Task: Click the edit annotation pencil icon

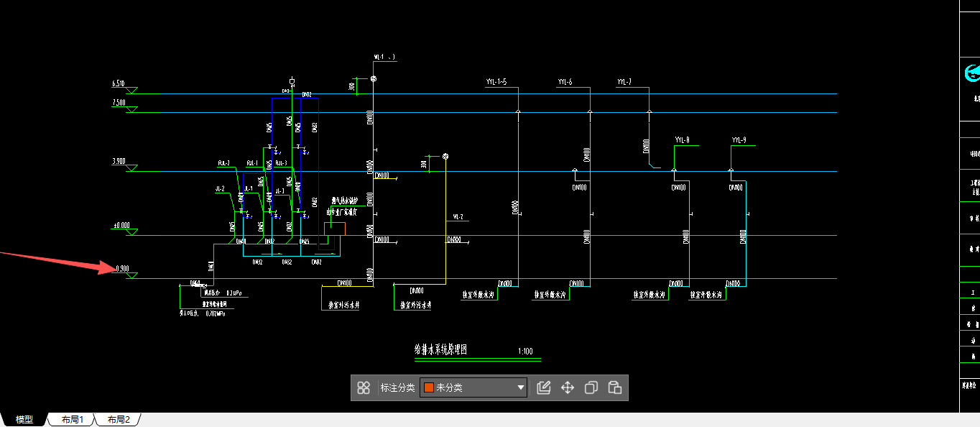Action: point(544,387)
